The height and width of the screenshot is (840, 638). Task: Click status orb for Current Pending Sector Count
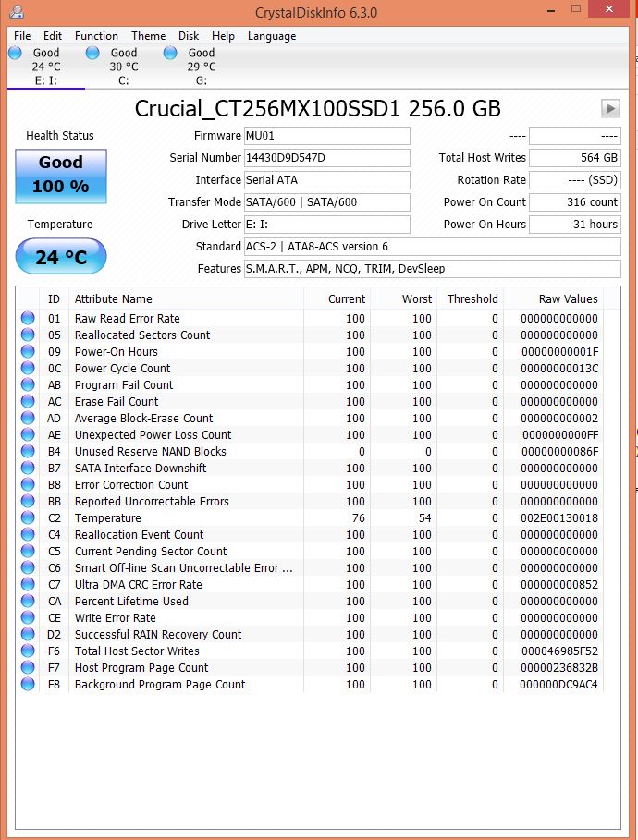(28, 552)
